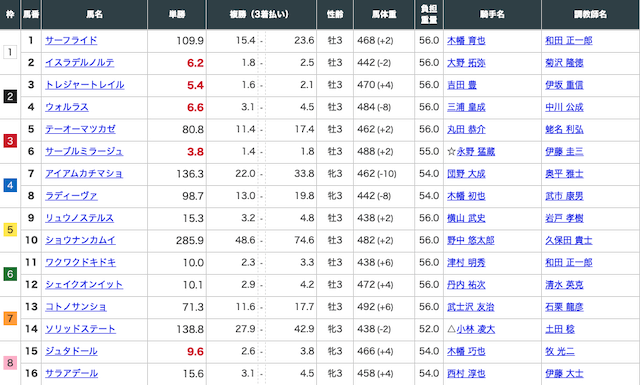Open horse link リュウノステルス
The image size is (640, 385).
coord(80,218)
